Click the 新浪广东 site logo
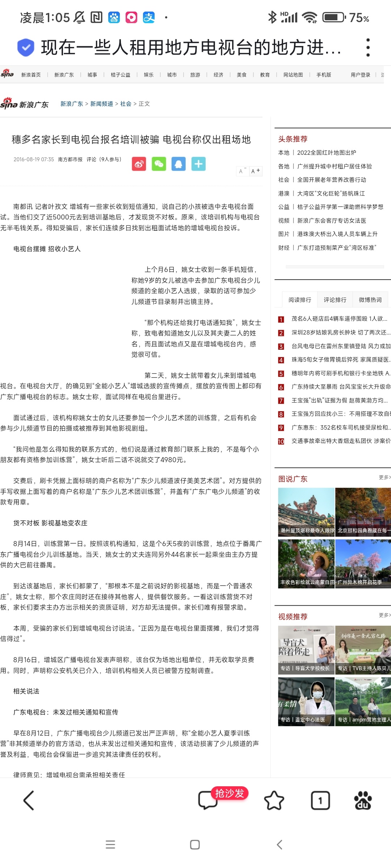Image resolution: width=391 pixels, height=868 pixels. click(x=24, y=103)
